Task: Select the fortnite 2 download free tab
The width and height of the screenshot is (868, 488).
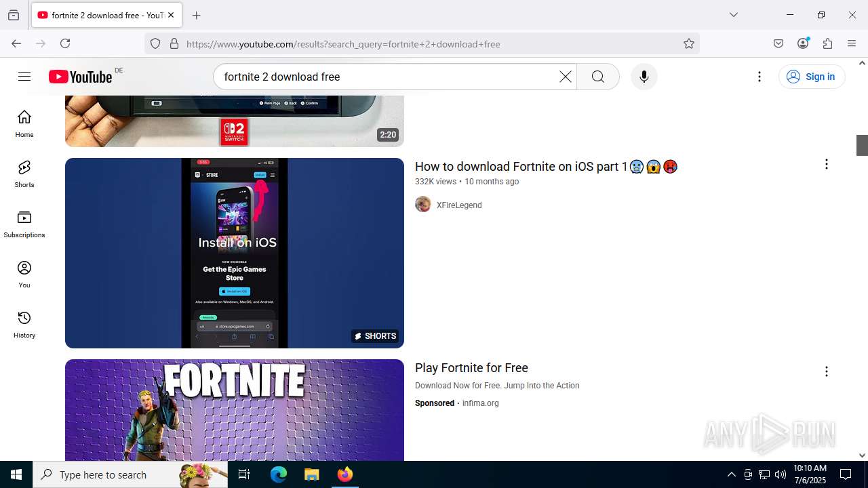Action: click(x=106, y=15)
